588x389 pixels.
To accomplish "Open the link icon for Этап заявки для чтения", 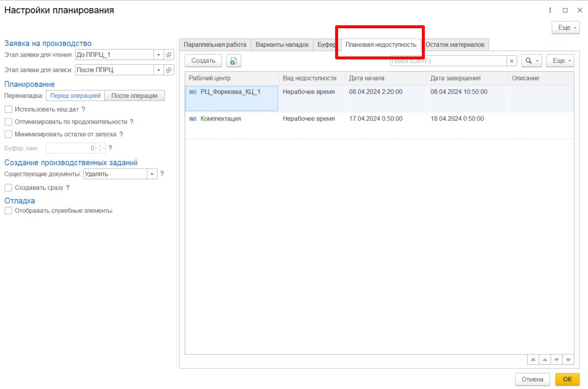I will [169, 55].
